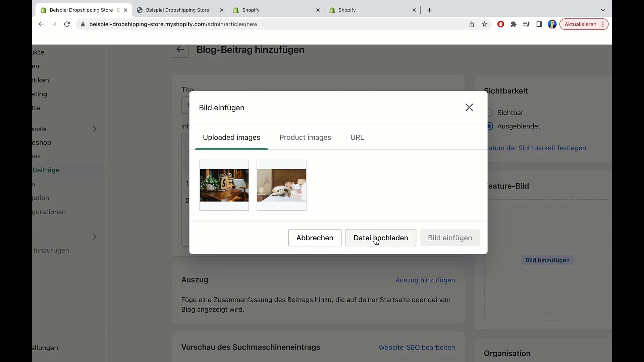Viewport: 644px width, 362px height.
Task: Click the share/export icon in toolbar
Action: 472,24
